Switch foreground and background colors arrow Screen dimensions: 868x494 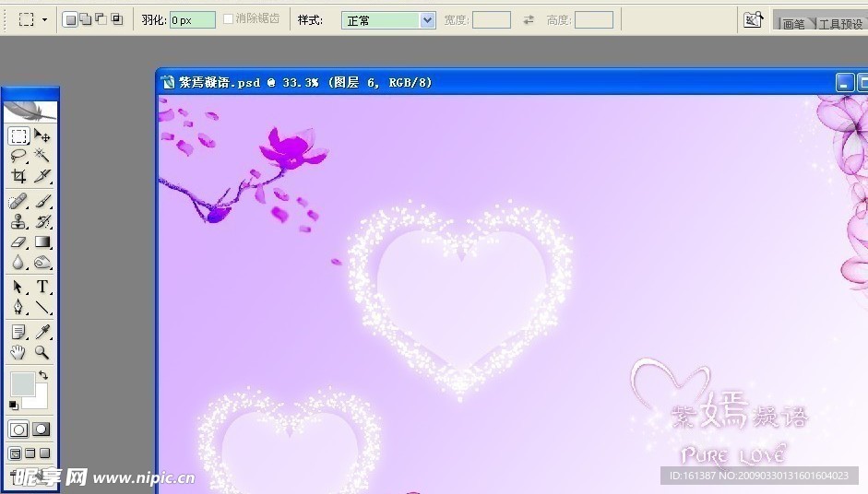(x=43, y=375)
